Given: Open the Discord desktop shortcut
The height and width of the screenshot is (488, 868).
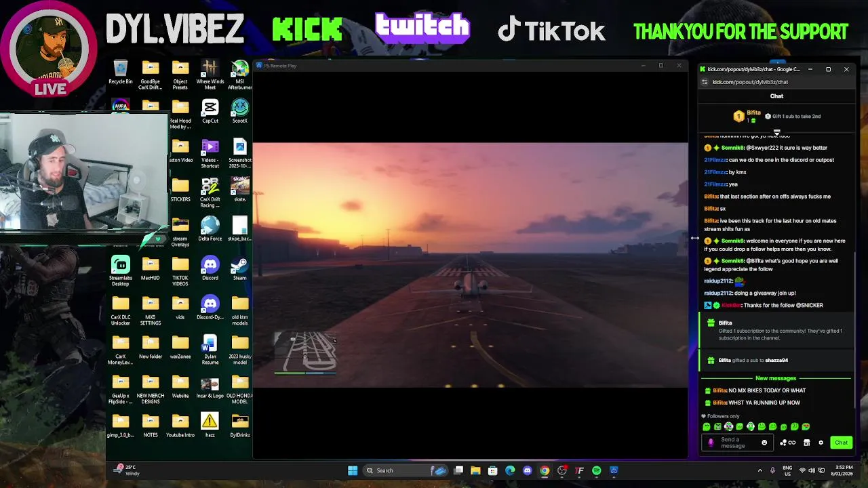Looking at the screenshot, I should point(210,268).
